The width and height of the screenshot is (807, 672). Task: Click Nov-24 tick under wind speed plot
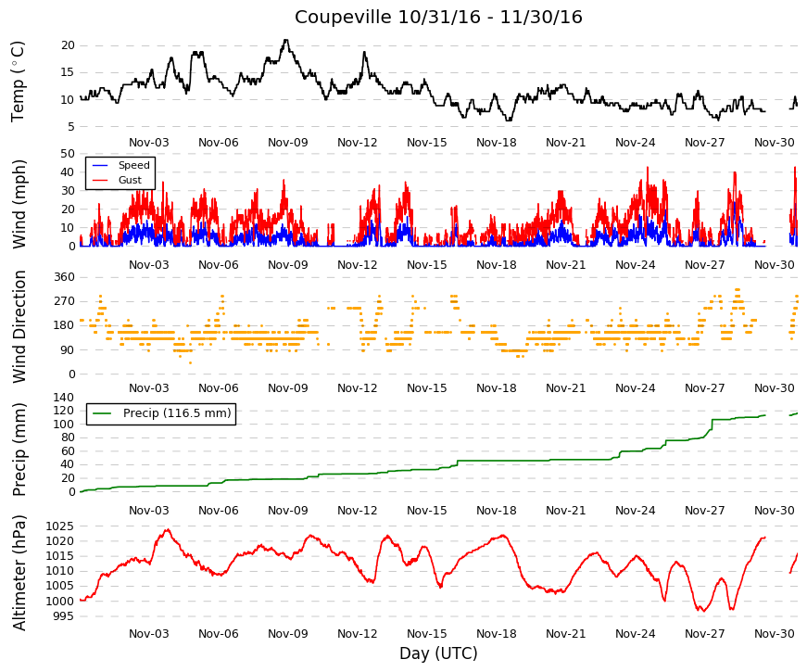coord(635,265)
